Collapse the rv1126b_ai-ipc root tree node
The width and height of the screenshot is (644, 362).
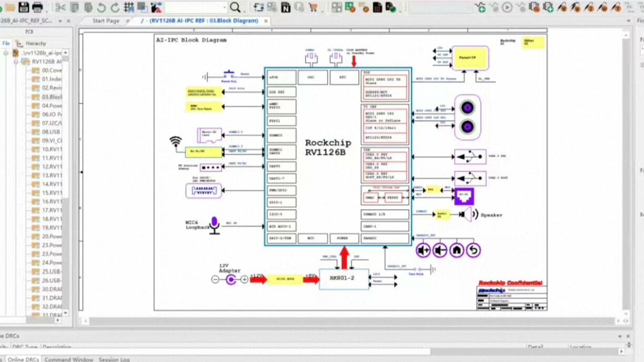click(x=6, y=53)
